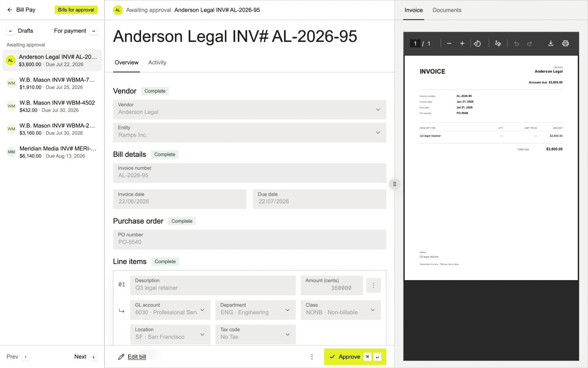The height and width of the screenshot is (368, 588).
Task: Expand the Vendor dropdown
Action: (249, 110)
